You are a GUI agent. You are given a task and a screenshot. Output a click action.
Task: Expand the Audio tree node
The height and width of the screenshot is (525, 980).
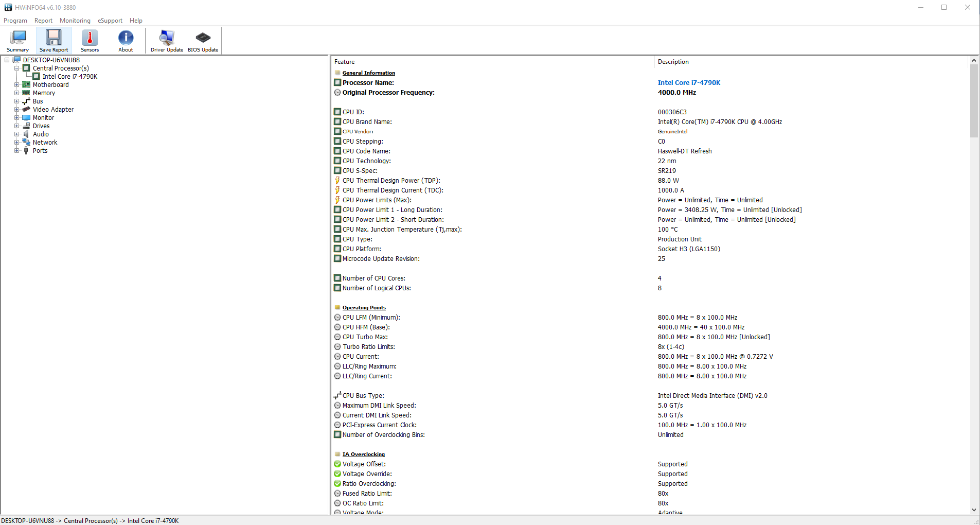point(16,134)
